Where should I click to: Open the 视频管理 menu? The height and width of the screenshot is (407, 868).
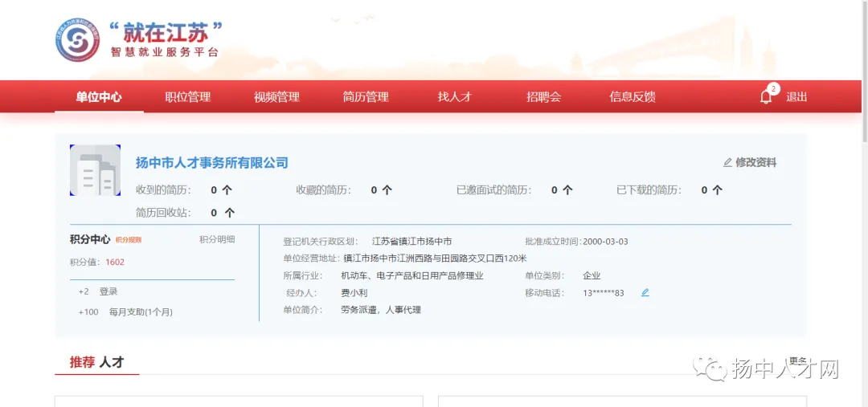(276, 97)
